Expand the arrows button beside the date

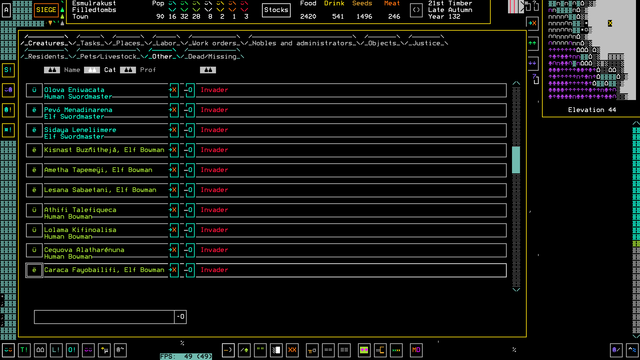pyautogui.click(x=416, y=10)
